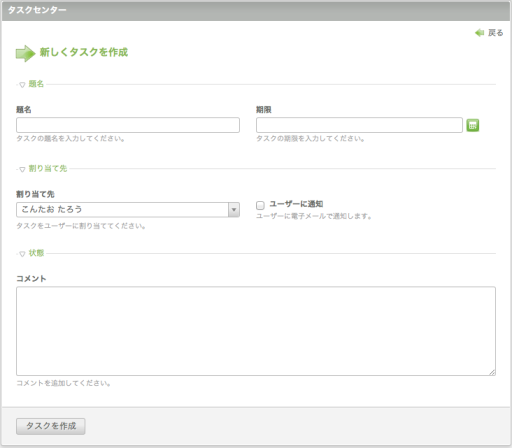Focus the 期限 deadline input field
The image size is (512, 448).
tap(359, 125)
